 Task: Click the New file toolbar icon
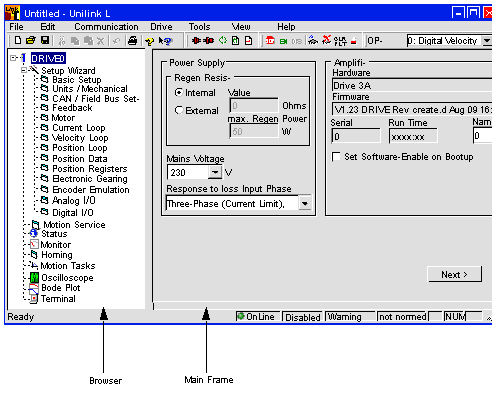point(18,41)
